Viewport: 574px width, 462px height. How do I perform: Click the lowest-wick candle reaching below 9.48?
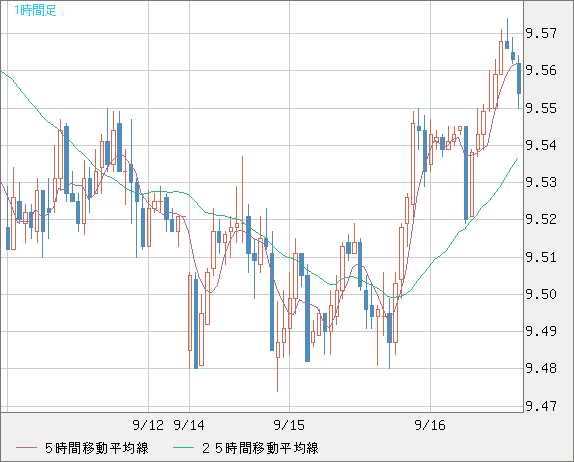(x=277, y=350)
